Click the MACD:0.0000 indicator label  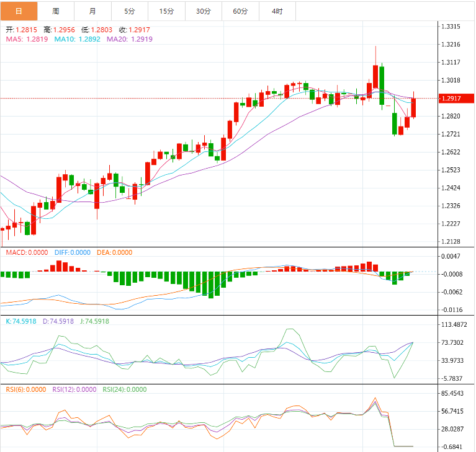pyautogui.click(x=27, y=252)
